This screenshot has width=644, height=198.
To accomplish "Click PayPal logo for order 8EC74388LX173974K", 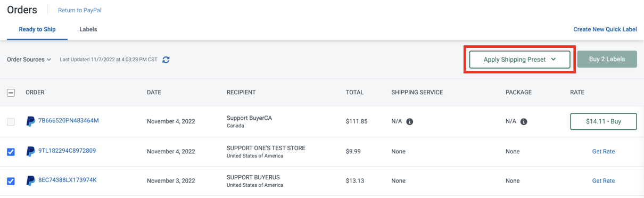I will (31, 180).
